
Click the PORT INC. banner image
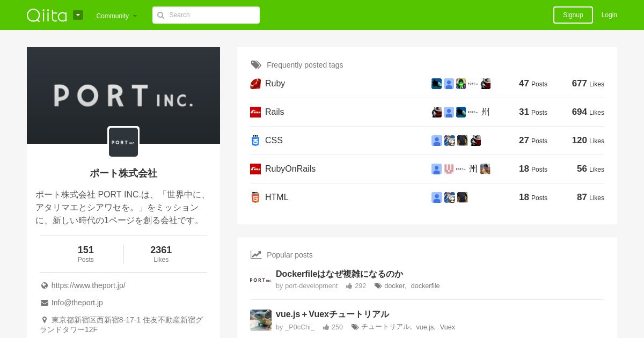[123, 95]
